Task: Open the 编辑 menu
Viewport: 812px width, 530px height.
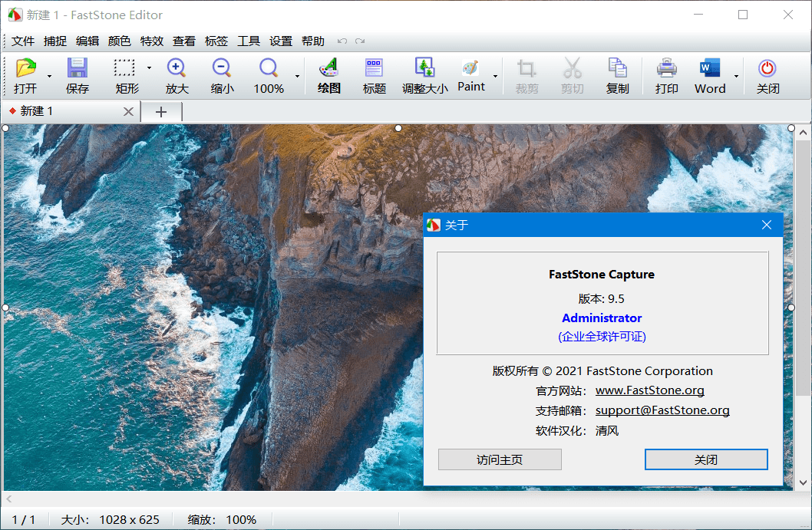Action: 87,41
